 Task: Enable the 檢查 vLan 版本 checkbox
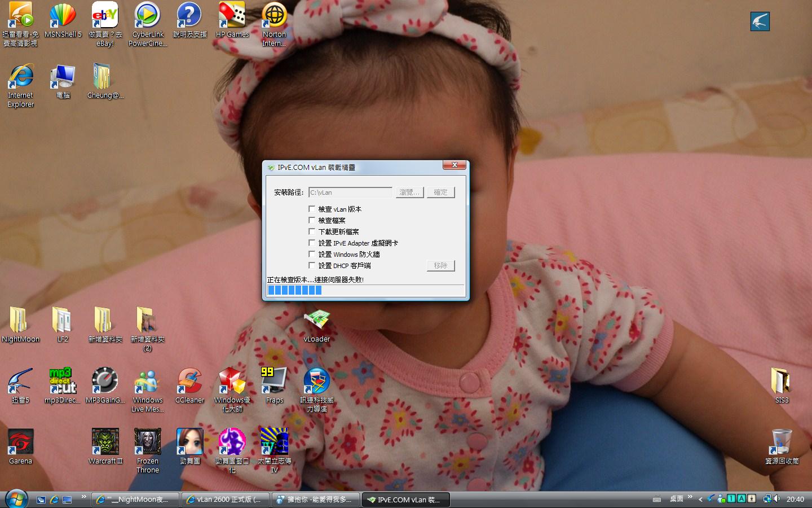click(x=312, y=209)
